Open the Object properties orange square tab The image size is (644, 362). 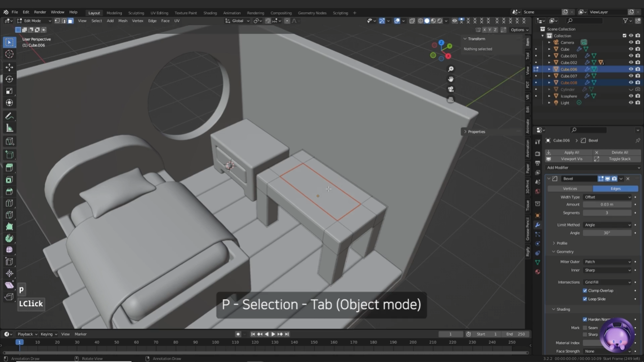click(x=537, y=215)
